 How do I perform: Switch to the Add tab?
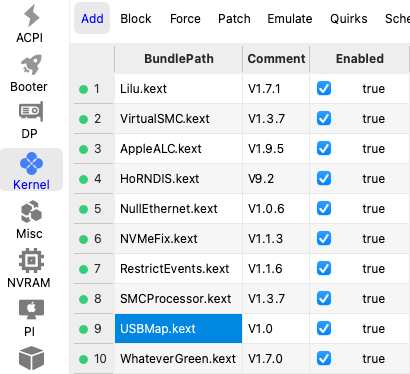click(92, 18)
